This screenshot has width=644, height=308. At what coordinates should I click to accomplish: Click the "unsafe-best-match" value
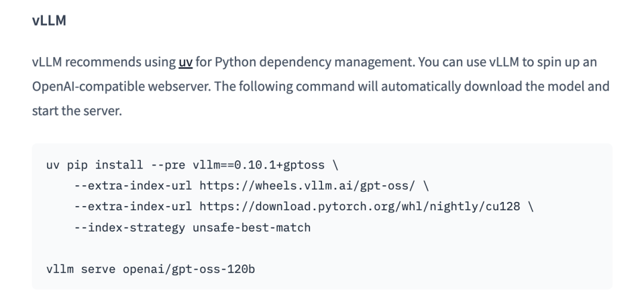coord(252,228)
